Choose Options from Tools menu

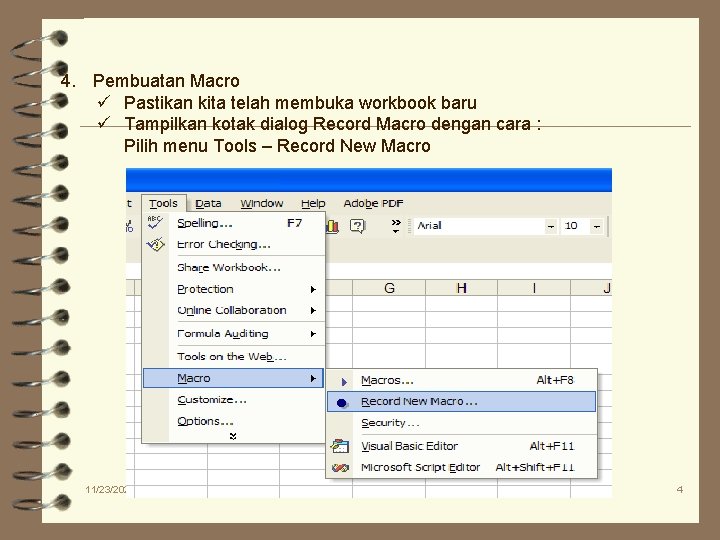[233, 421]
